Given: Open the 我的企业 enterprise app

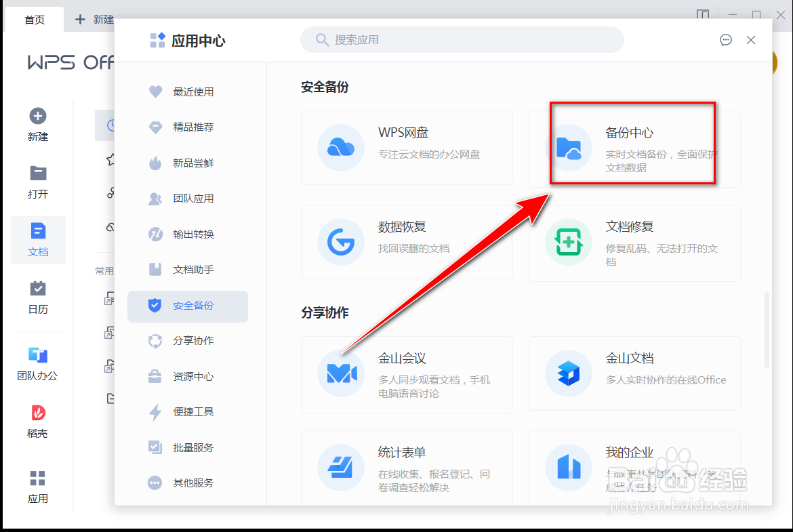Looking at the screenshot, I should [x=634, y=468].
